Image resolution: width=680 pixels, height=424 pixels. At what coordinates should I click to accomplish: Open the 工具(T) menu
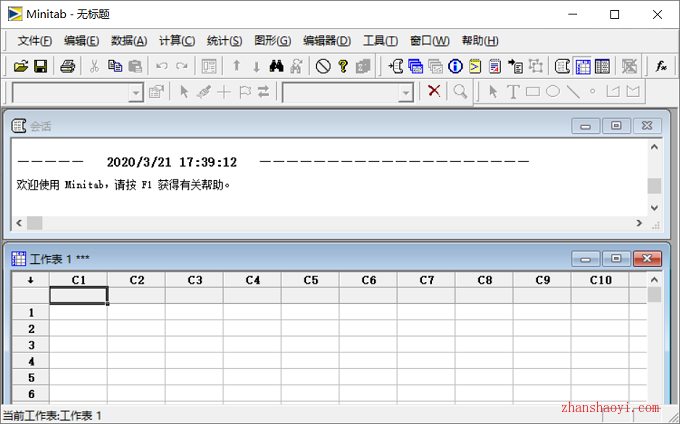pos(380,41)
